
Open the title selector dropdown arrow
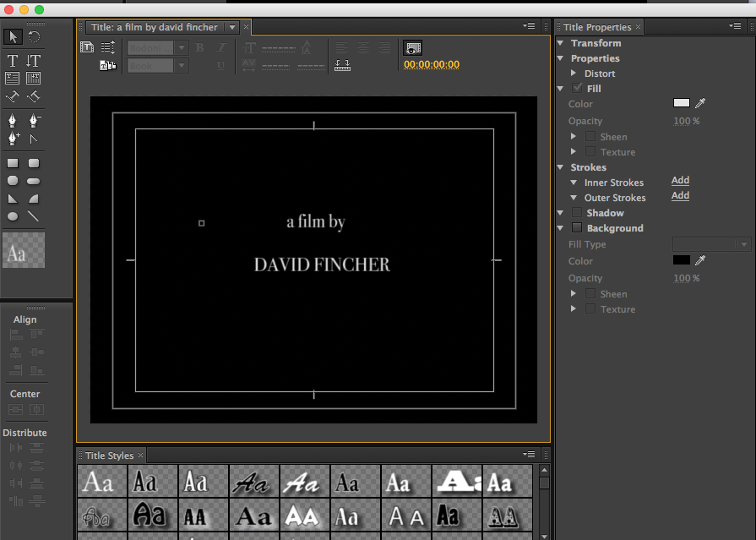[x=232, y=27]
